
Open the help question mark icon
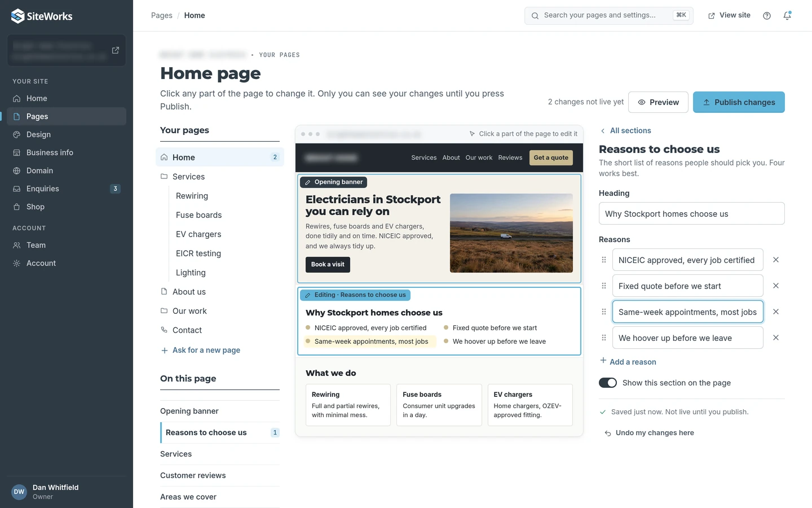point(767,16)
